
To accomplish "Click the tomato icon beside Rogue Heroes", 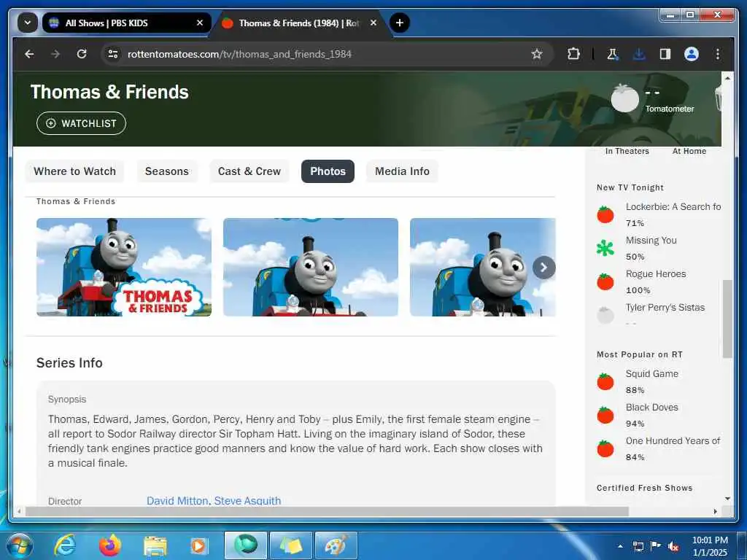I will tap(605, 281).
